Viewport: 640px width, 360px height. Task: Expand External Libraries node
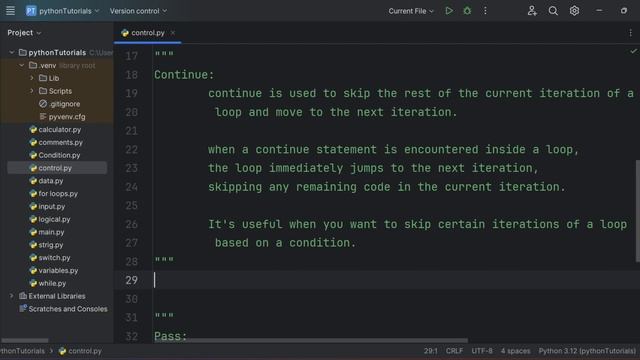[11, 296]
